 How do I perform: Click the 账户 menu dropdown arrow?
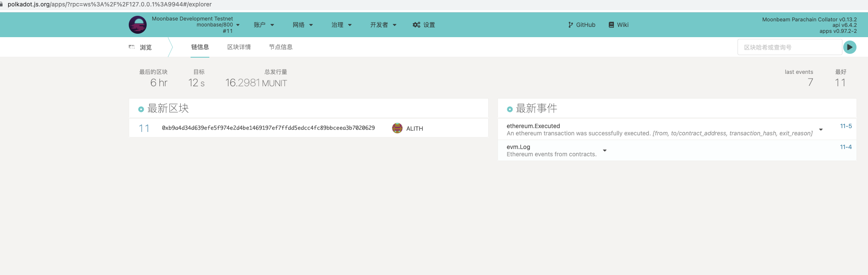[x=272, y=25]
